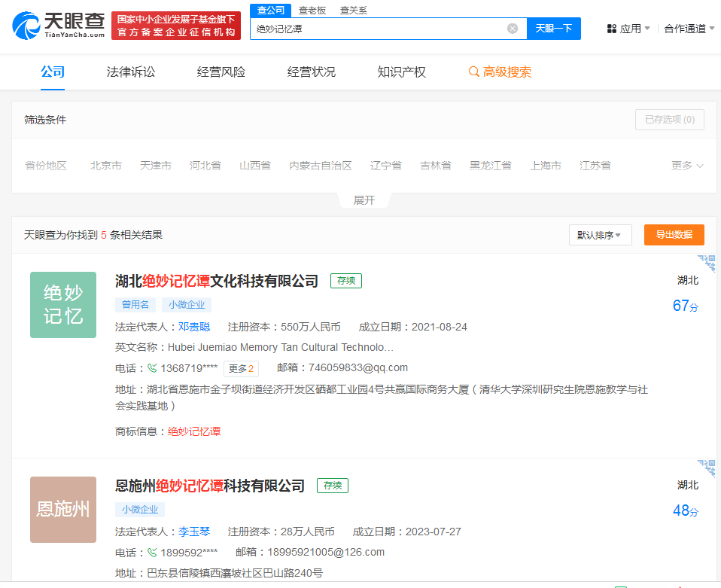This screenshot has height=588, width=721.
Task: Open legal representative 邓贵聪
Action: 194,327
